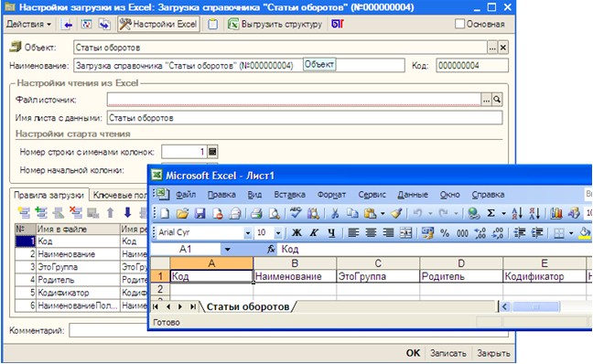Toggle underline (Ч) formatting in Excel

click(x=331, y=233)
